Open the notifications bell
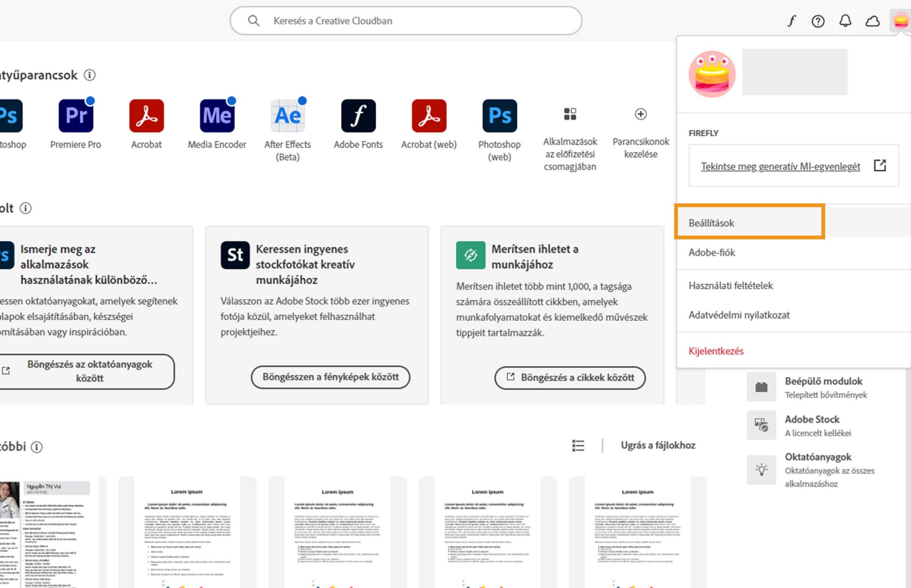911x588 pixels. point(845,21)
